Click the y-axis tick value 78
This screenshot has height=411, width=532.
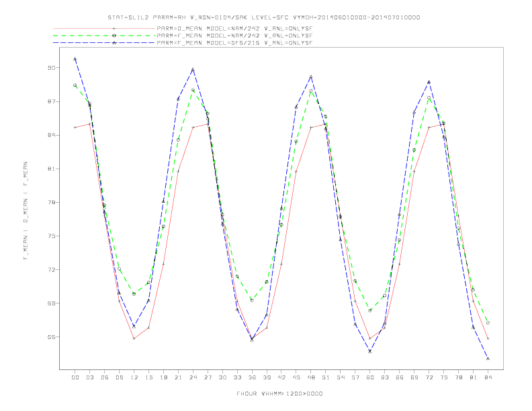coord(51,202)
